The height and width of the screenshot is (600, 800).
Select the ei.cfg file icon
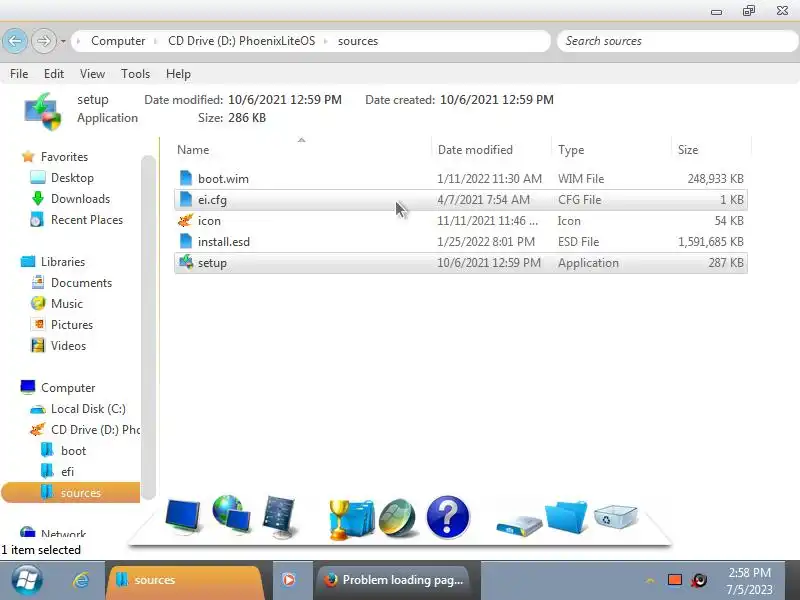(x=186, y=199)
